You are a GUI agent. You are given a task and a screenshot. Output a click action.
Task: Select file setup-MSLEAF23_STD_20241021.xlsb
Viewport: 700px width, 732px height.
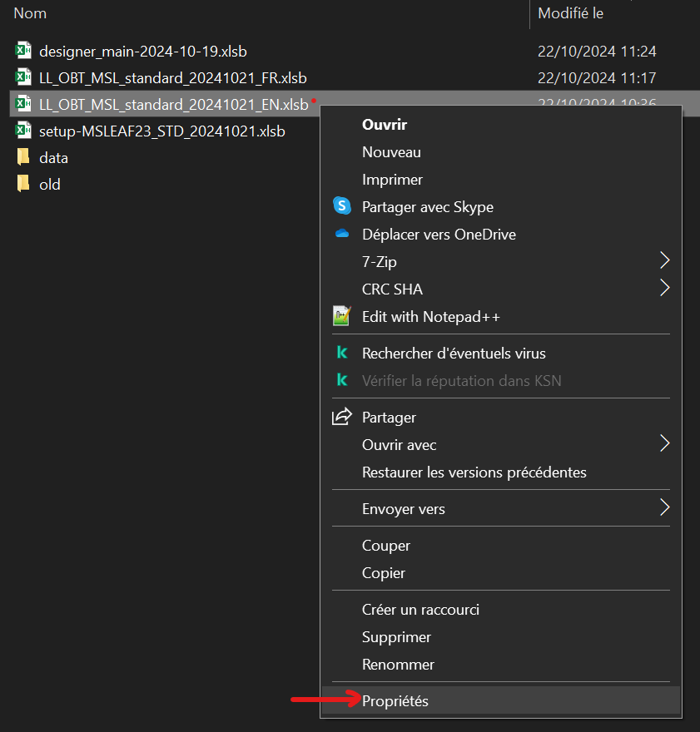162,131
